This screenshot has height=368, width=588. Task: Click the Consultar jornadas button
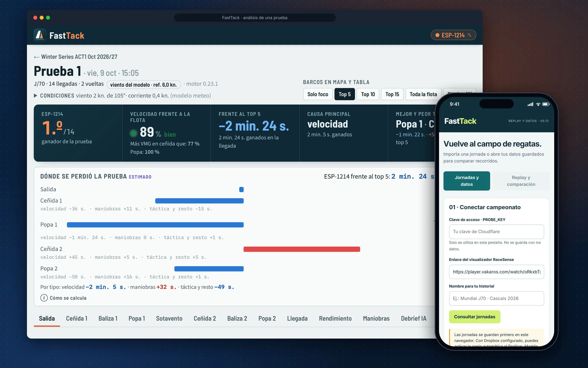click(475, 317)
